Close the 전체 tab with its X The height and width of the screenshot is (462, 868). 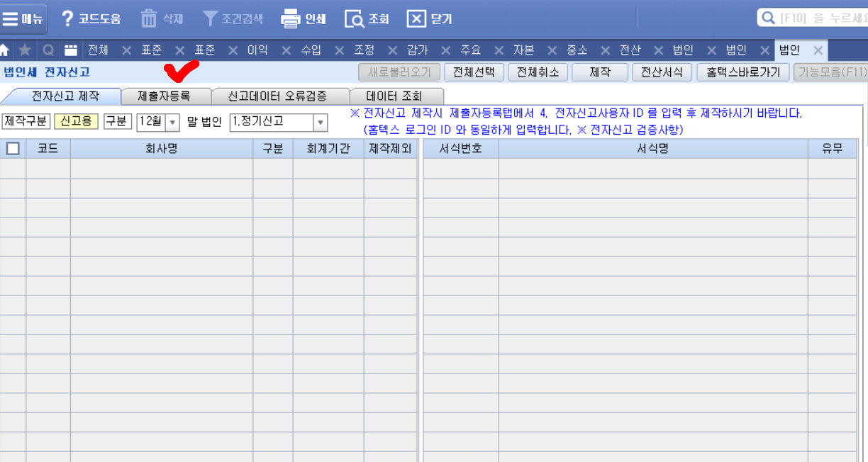pyautogui.click(x=127, y=50)
